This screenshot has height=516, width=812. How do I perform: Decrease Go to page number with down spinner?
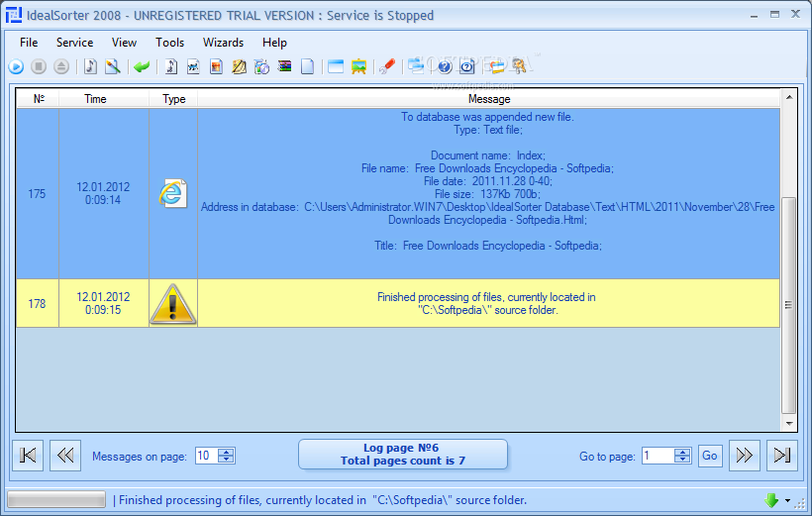pos(682,461)
